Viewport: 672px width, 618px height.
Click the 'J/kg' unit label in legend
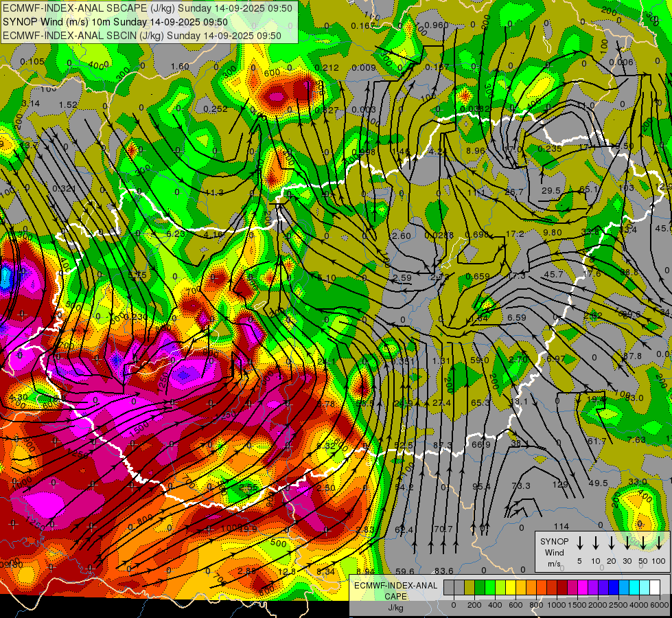(395, 608)
